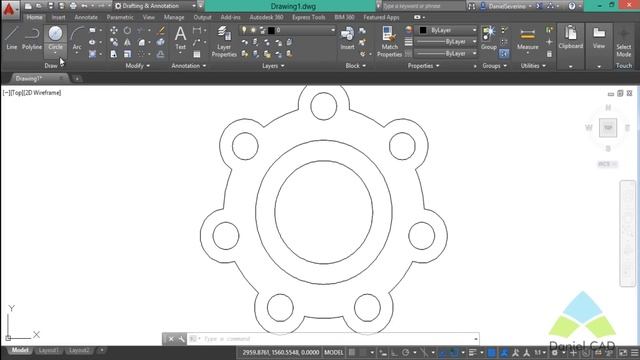Click the Copy tool in Modify panel
640x360 pixels.
coord(114,42)
